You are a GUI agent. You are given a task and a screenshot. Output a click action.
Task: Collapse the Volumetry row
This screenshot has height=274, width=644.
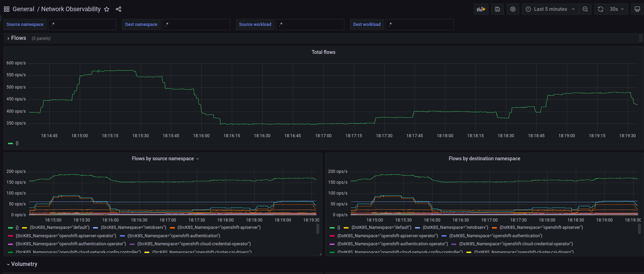coord(24,264)
